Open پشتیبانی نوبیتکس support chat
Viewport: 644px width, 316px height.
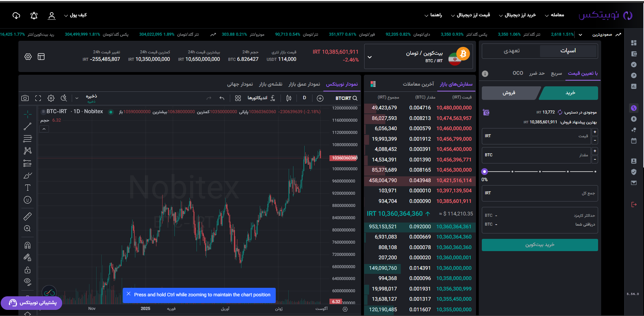[x=31, y=303]
